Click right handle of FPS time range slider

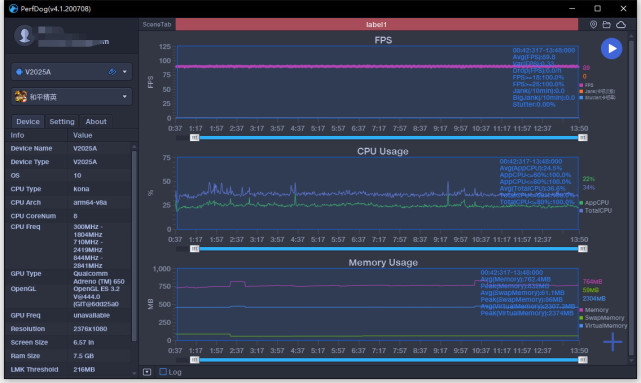click(583, 138)
